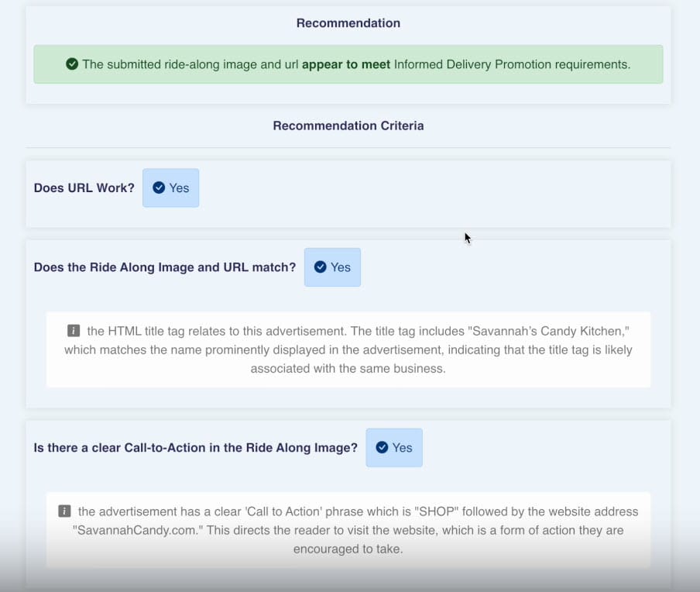Click the paragraph mentioning SavannahCandy.com website address
Viewport: 700px width, 592px height.
click(x=348, y=530)
